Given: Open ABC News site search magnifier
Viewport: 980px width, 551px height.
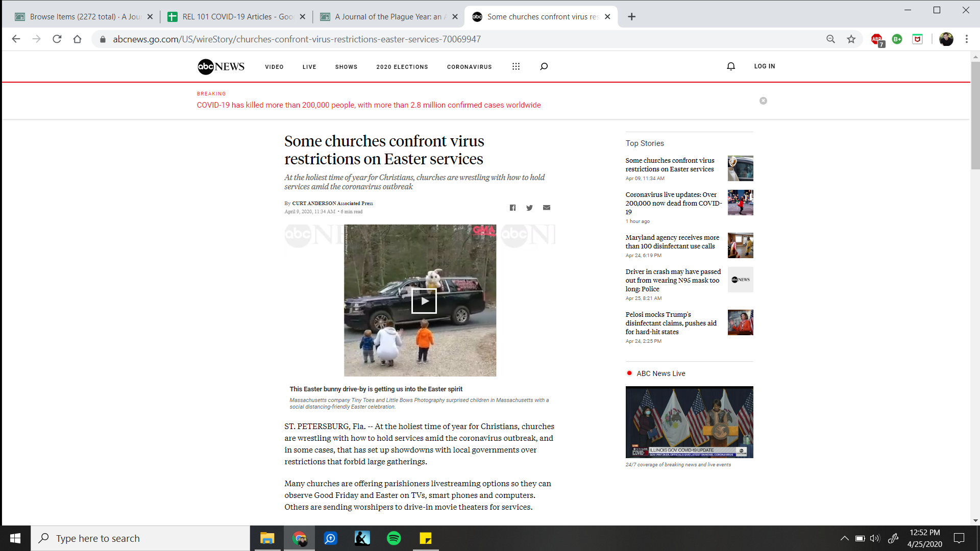Looking at the screenshot, I should [544, 66].
